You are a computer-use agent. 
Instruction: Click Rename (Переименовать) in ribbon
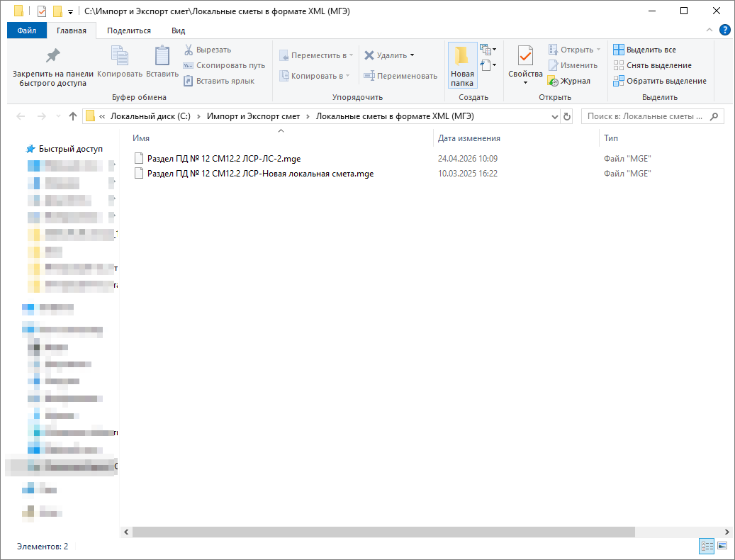coord(400,76)
